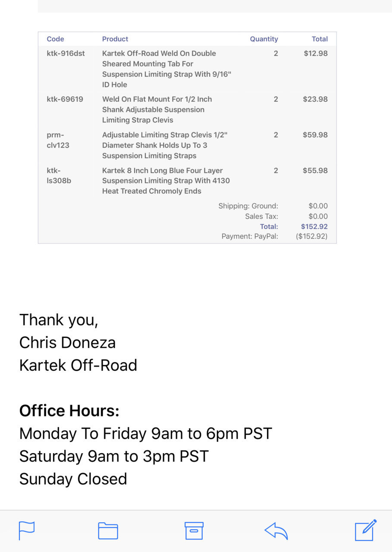Select product code ktk-ls308b
This screenshot has width=392, height=552.
click(x=59, y=176)
